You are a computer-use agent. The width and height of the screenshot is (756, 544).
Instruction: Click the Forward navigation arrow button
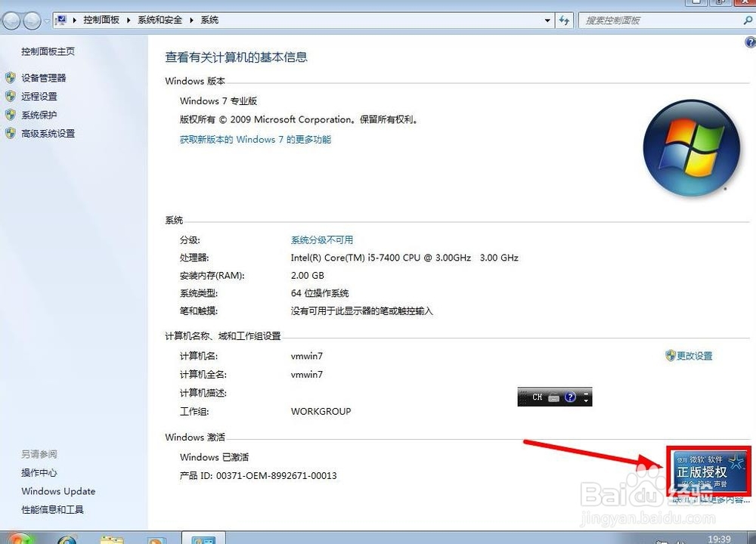pos(32,20)
